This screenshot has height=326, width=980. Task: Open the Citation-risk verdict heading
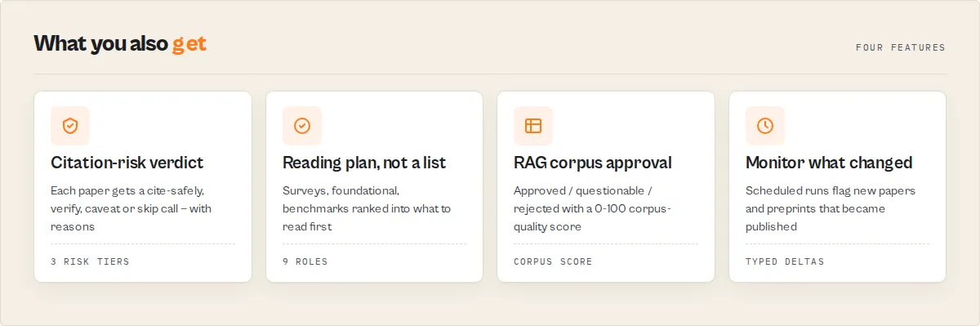[x=127, y=163]
